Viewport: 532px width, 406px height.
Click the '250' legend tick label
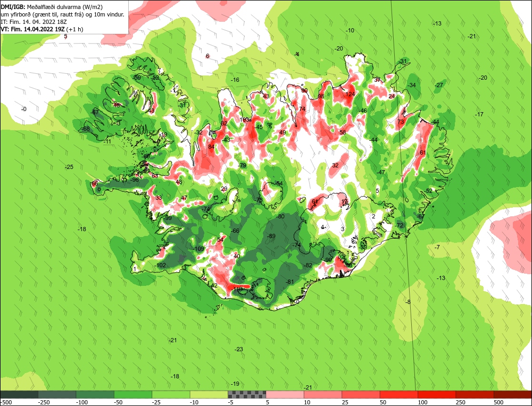[460, 402]
